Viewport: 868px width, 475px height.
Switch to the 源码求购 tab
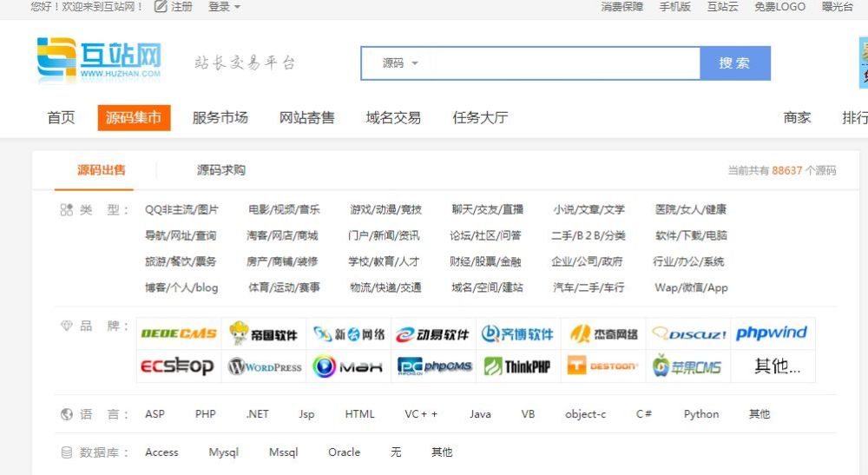221,170
